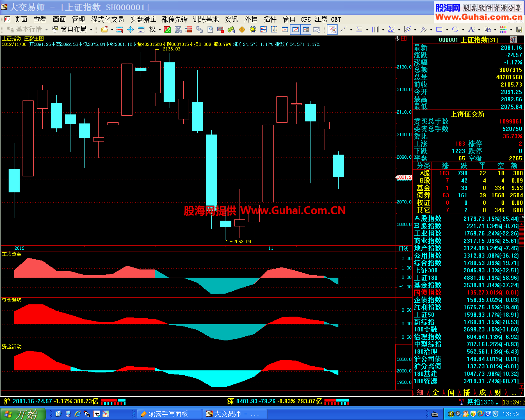Toggle the highlighted chart with side panel button
This screenshot has height=420, width=525.
(306, 30)
